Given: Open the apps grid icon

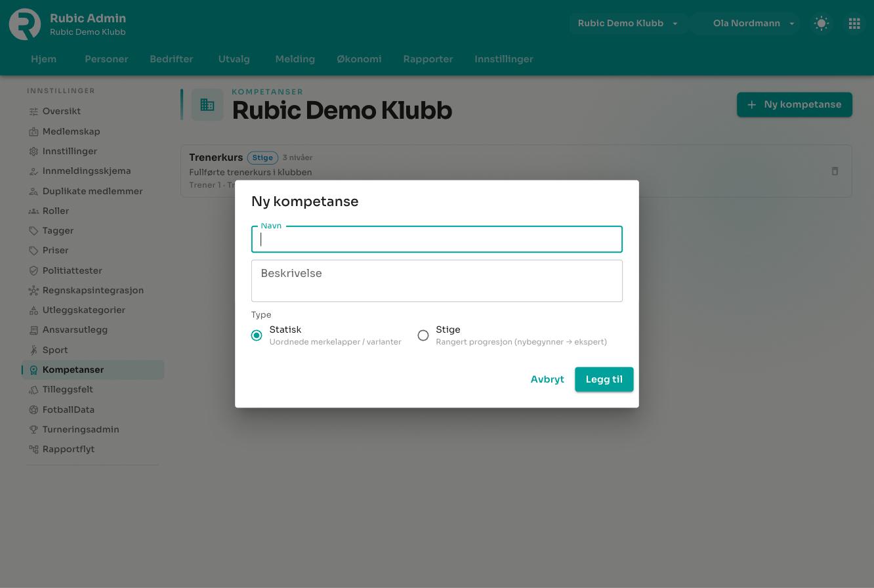Looking at the screenshot, I should (x=854, y=24).
